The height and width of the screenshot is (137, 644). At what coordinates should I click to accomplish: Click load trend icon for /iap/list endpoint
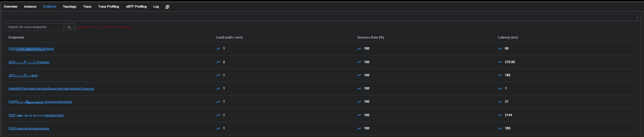point(218,49)
